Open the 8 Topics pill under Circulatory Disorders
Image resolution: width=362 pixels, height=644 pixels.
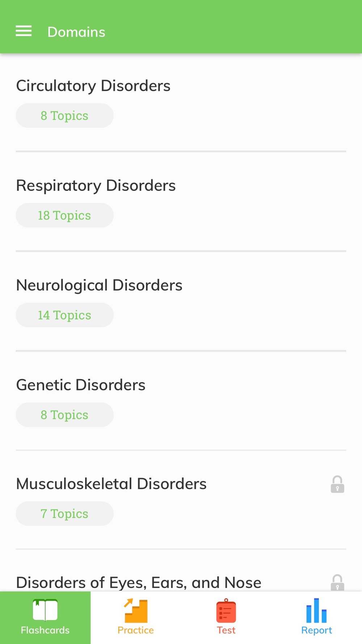64,116
